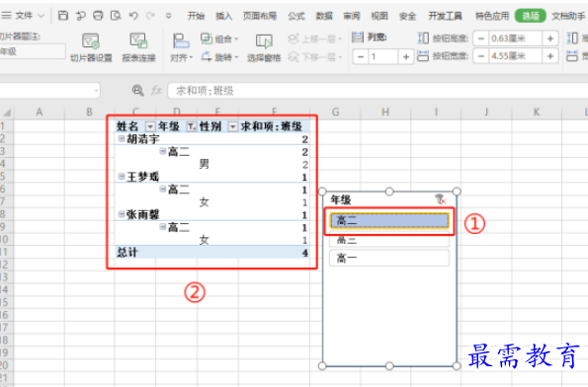Collapse 高二 under 王梦瑶
This screenshot has width=588, height=387.
[x=163, y=189]
